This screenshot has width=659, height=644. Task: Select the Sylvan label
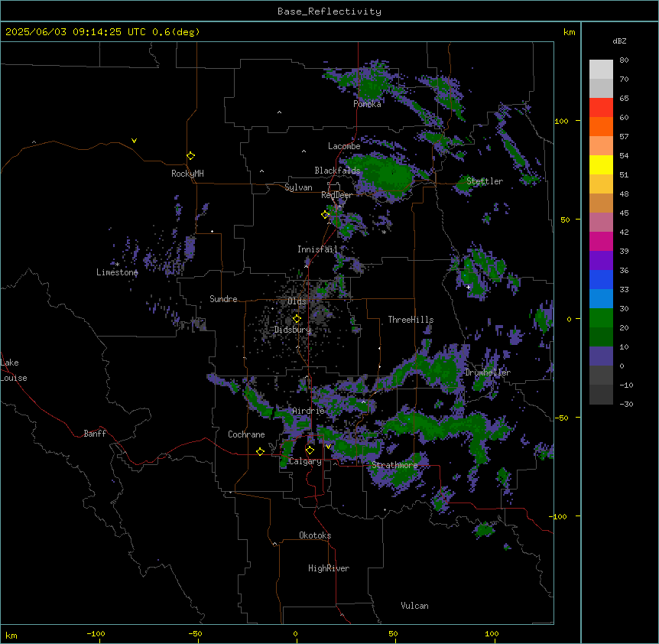[298, 187]
